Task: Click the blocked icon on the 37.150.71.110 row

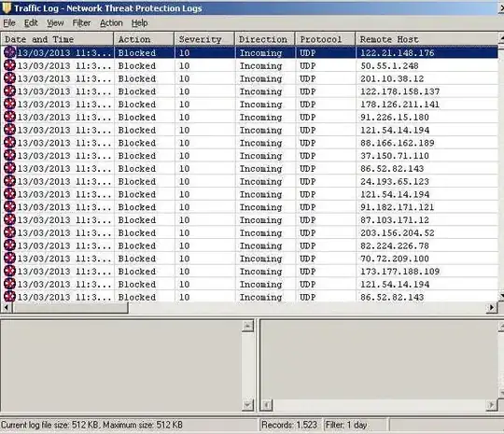Action: click(x=9, y=155)
